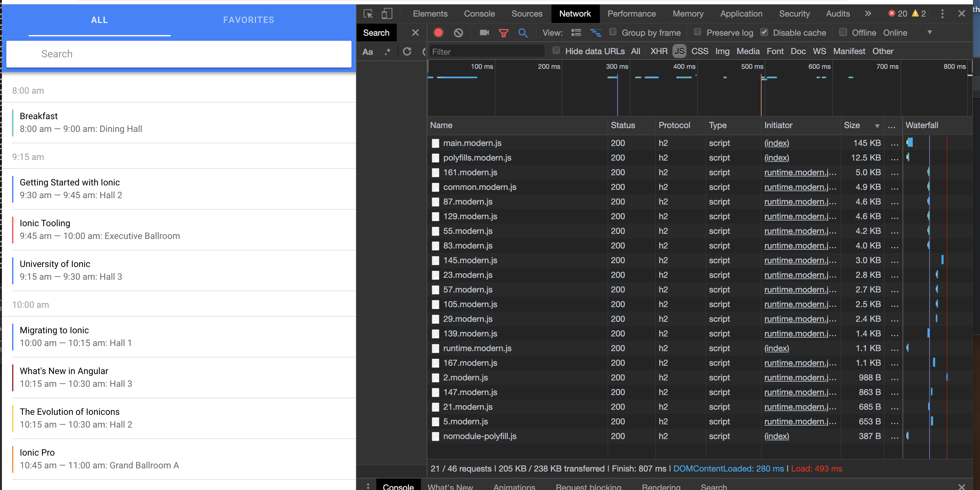The image size is (980, 490).
Task: Click file icon beside main.modern.js
Action: click(435, 143)
